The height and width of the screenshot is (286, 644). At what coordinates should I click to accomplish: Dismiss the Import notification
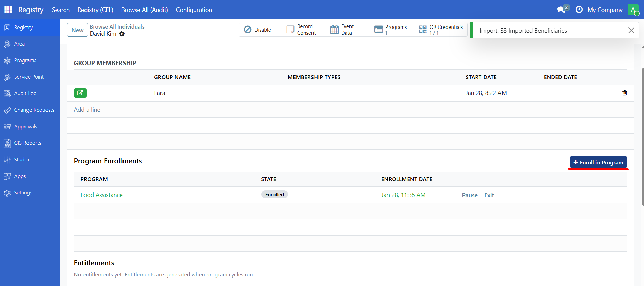[631, 30]
